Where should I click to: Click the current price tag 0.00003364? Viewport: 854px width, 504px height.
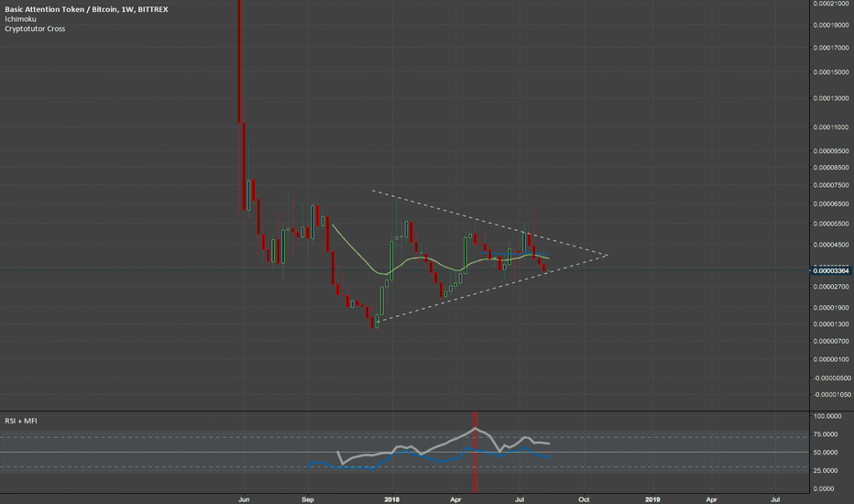830,271
